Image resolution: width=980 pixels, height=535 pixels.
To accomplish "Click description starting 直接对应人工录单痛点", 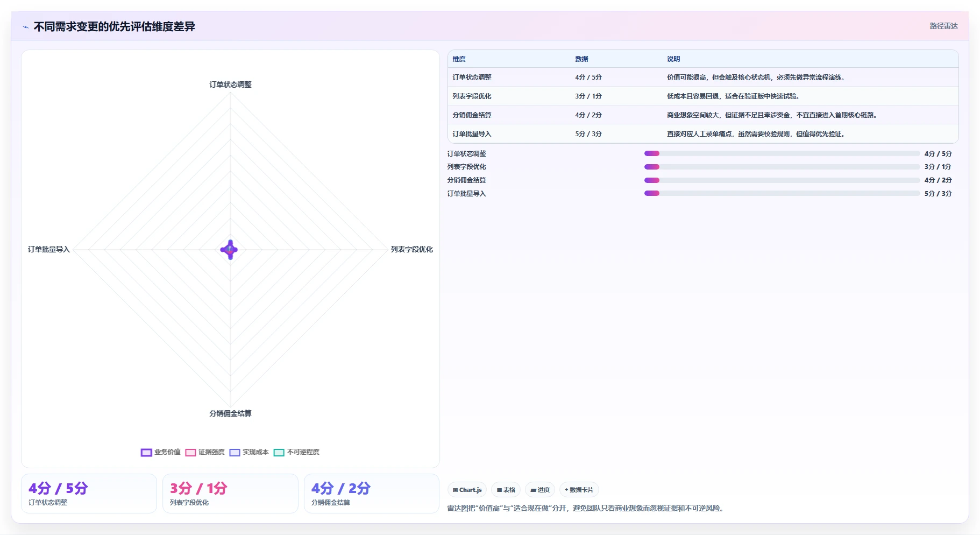I will (x=756, y=134).
